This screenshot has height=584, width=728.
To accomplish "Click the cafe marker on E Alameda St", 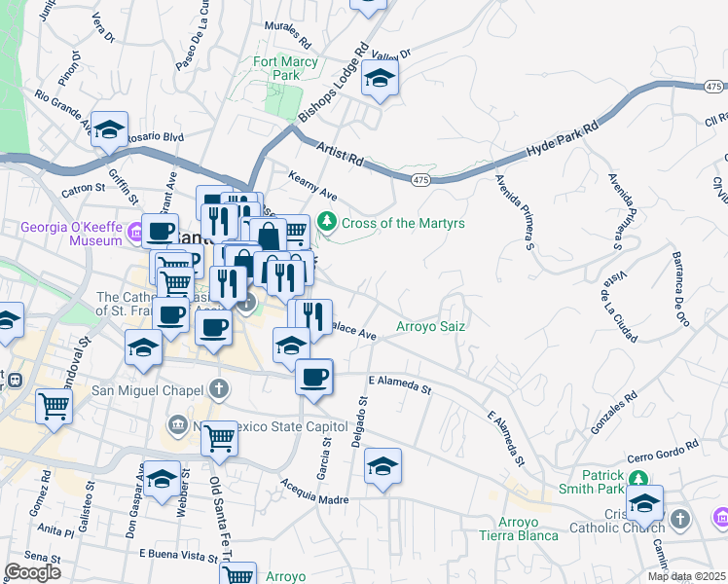I will coord(313,377).
